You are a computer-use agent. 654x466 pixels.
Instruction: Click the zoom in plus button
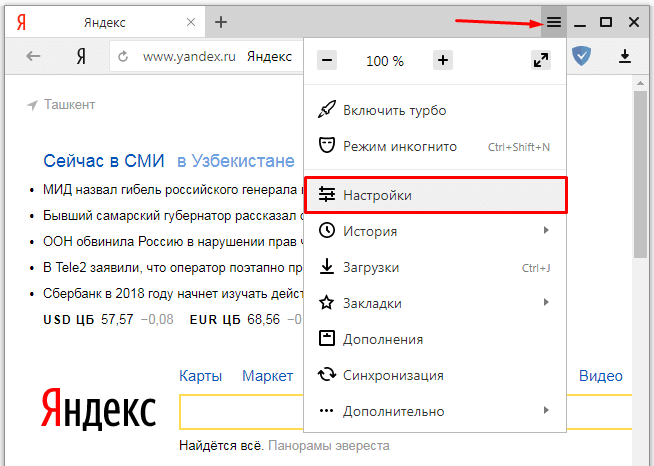click(x=443, y=60)
